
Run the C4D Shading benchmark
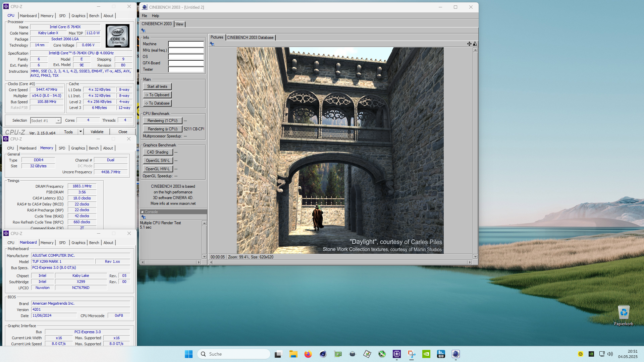[158, 152]
